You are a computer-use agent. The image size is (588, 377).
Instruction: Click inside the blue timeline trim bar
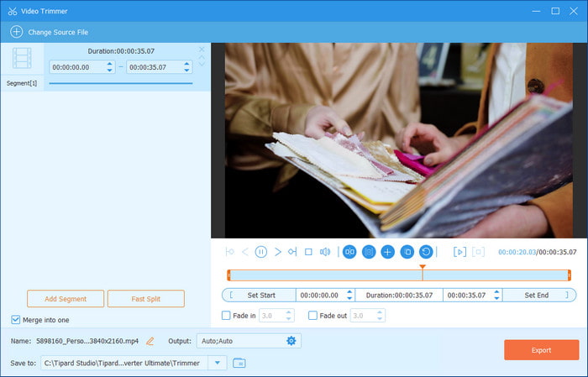point(399,275)
